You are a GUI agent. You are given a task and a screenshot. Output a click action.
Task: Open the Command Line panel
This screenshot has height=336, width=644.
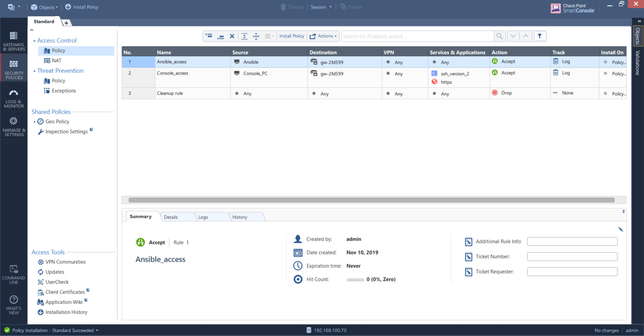(x=13, y=273)
